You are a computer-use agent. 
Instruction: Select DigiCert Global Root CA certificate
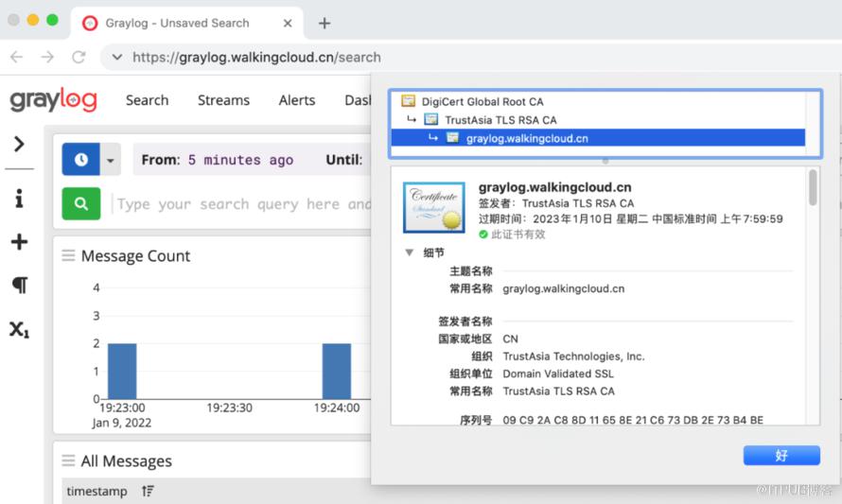click(482, 101)
